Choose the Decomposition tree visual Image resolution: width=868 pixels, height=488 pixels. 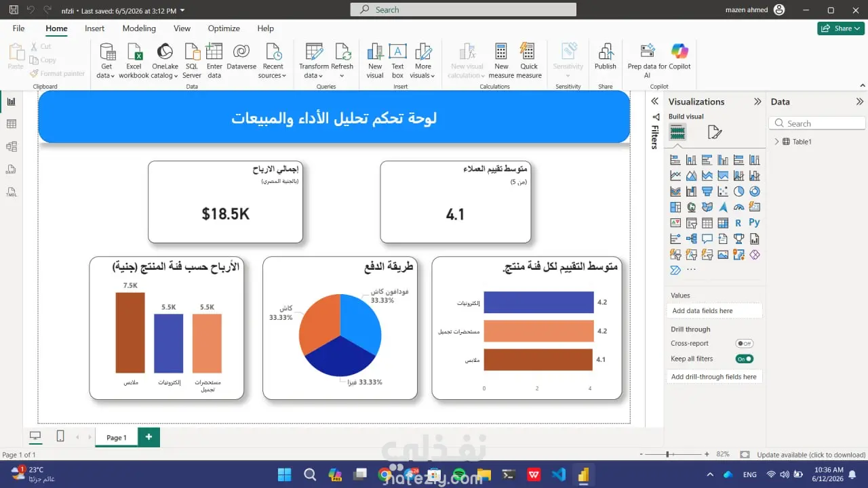(x=691, y=239)
